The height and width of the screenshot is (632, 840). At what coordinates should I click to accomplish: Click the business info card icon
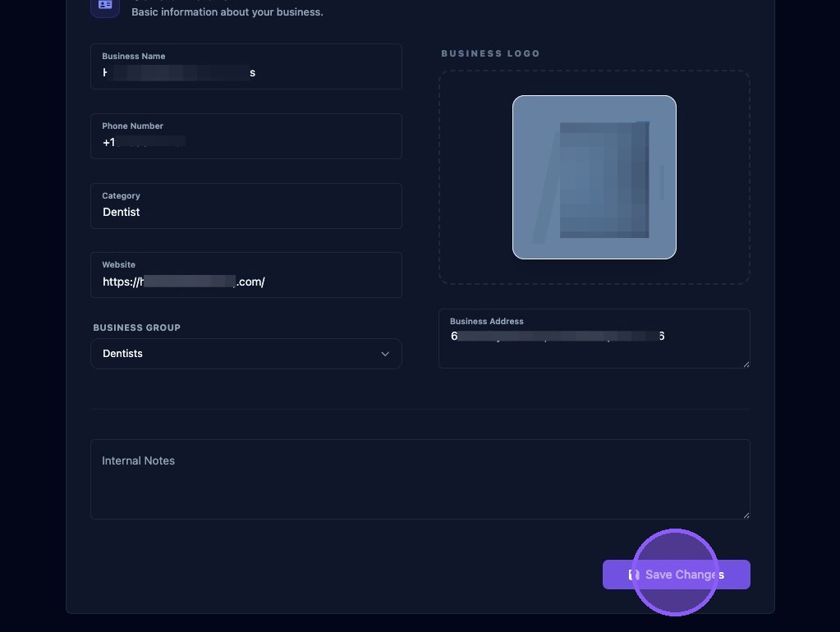(105, 6)
